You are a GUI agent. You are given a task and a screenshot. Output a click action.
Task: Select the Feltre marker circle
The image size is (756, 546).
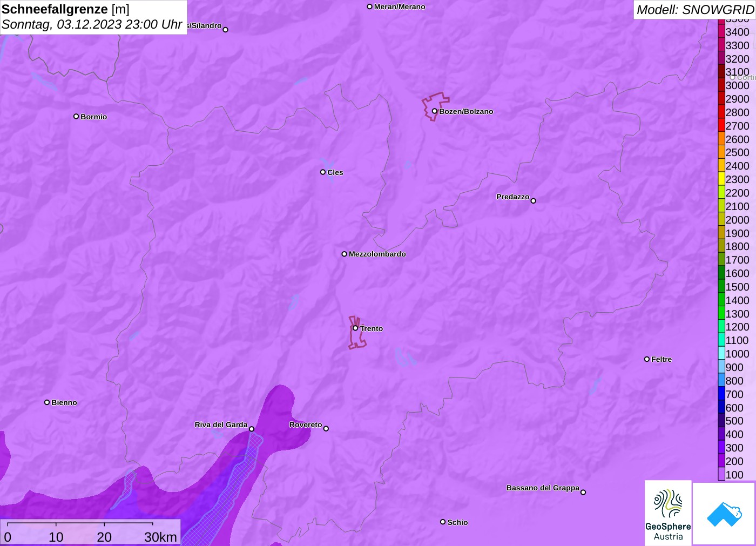647,359
